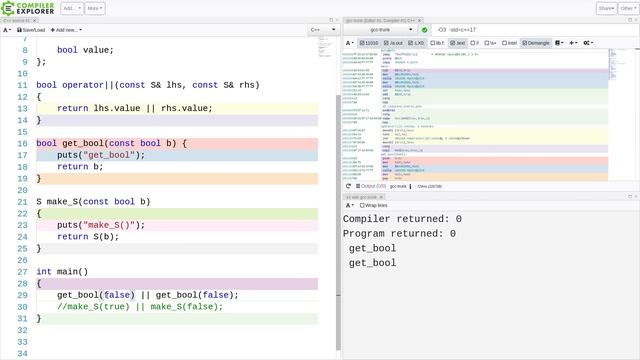This screenshot has height=360, width=640.
Task: Click code line 13 'return lhs.value || rhs.value;'
Action: pyautogui.click(x=135, y=108)
